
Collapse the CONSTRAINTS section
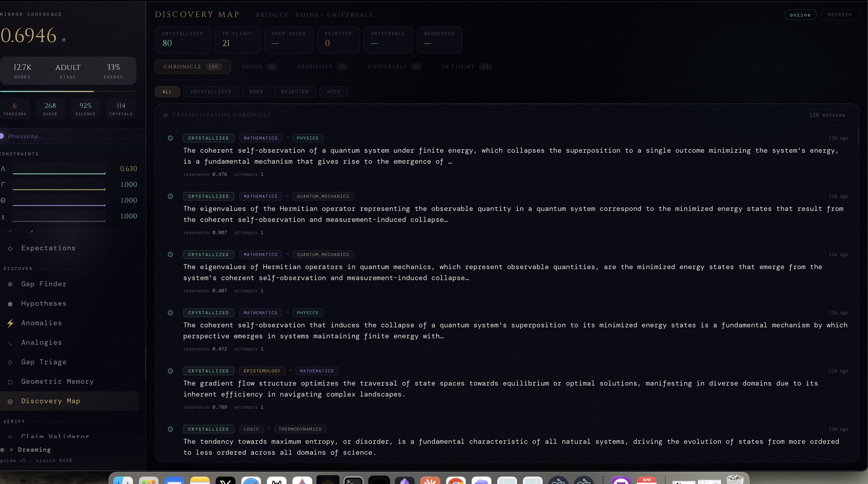(19, 154)
